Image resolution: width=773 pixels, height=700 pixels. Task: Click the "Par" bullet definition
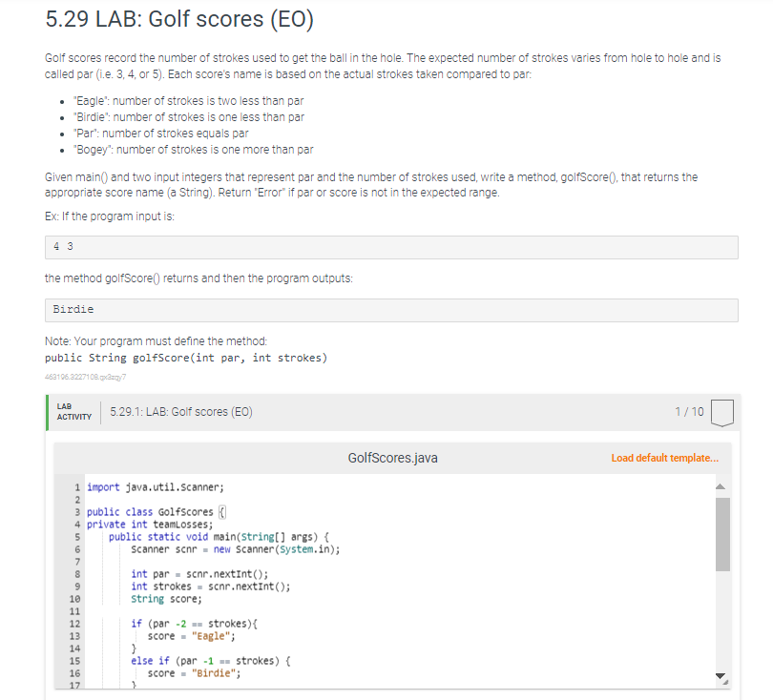pyautogui.click(x=161, y=134)
